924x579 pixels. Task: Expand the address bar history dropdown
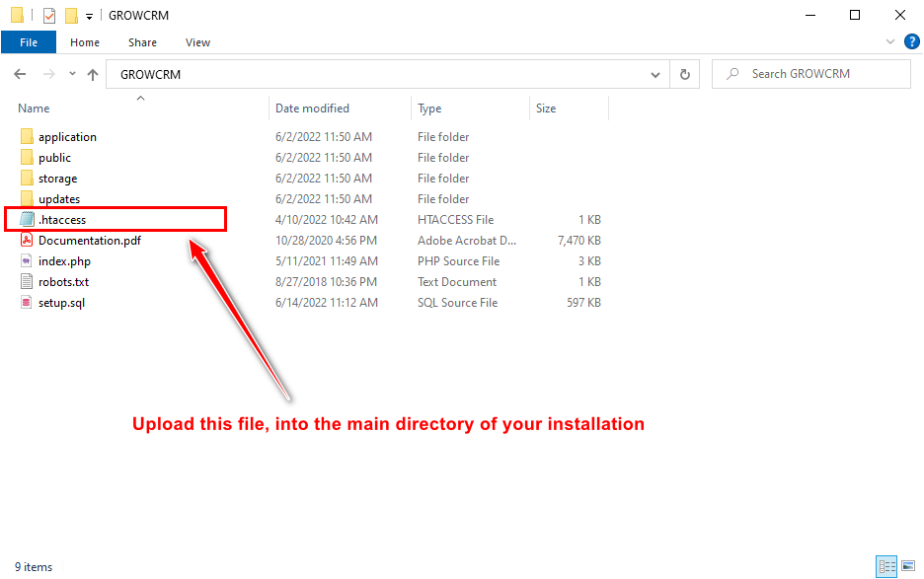pos(655,74)
